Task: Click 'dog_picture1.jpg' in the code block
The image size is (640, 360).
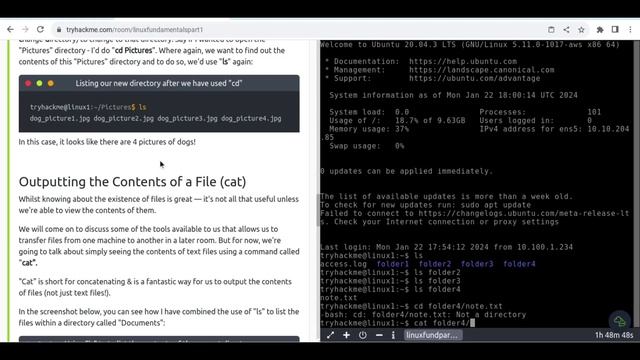Action: point(60,118)
